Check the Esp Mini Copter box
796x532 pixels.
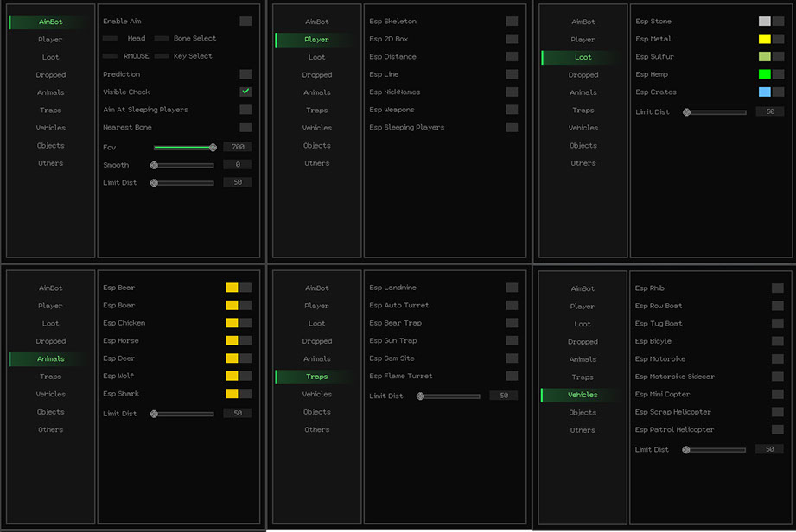tap(778, 394)
